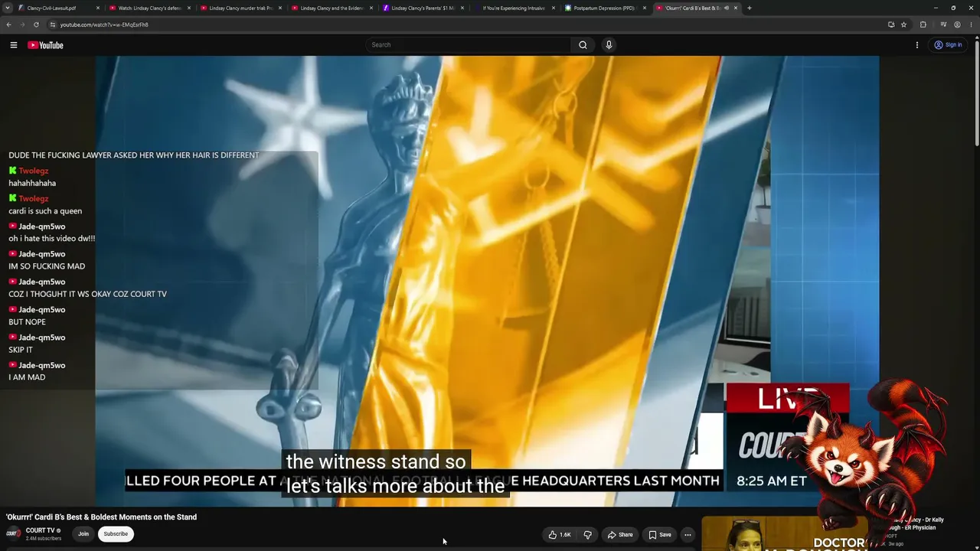
Task: Click the YouTube search magnifier button
Action: point(583,45)
